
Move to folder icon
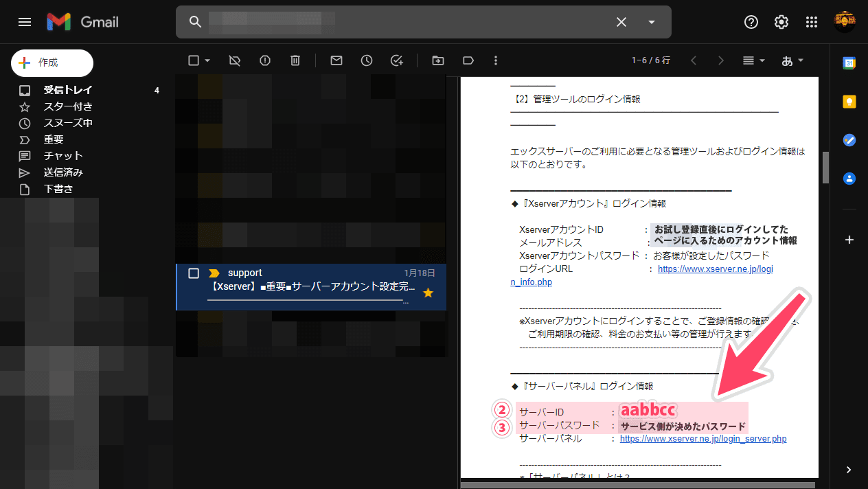click(438, 60)
